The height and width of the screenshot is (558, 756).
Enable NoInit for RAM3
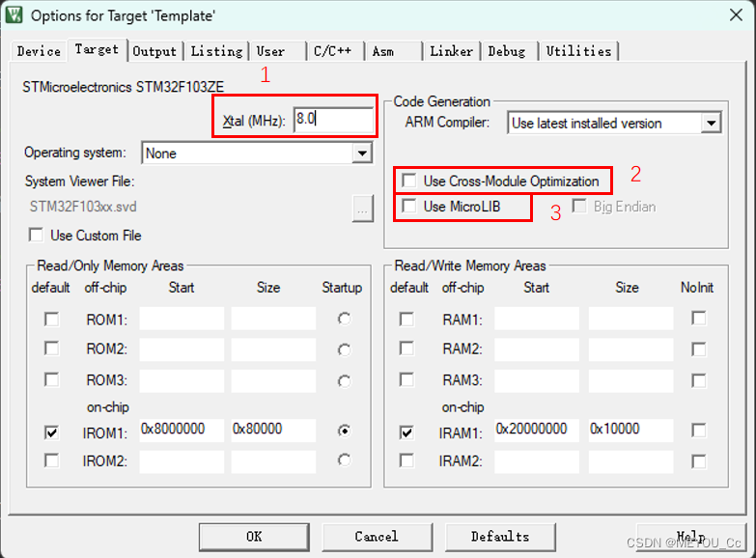[699, 380]
